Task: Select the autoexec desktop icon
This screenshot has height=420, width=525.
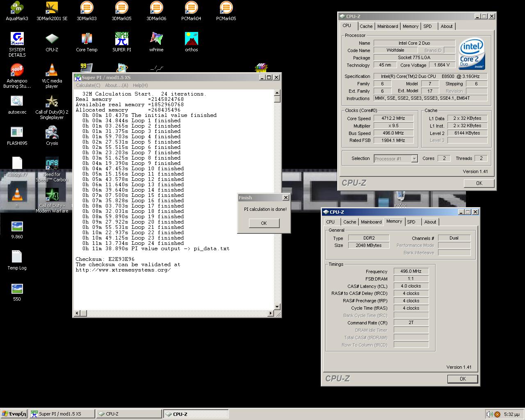Action: point(17,105)
